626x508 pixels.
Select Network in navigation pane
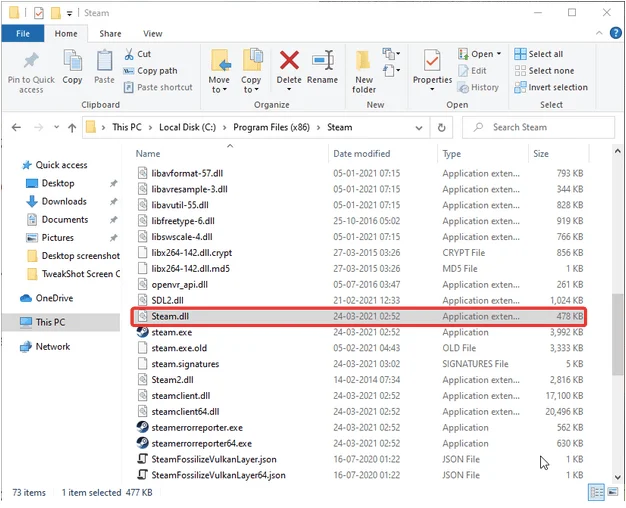tap(45, 347)
